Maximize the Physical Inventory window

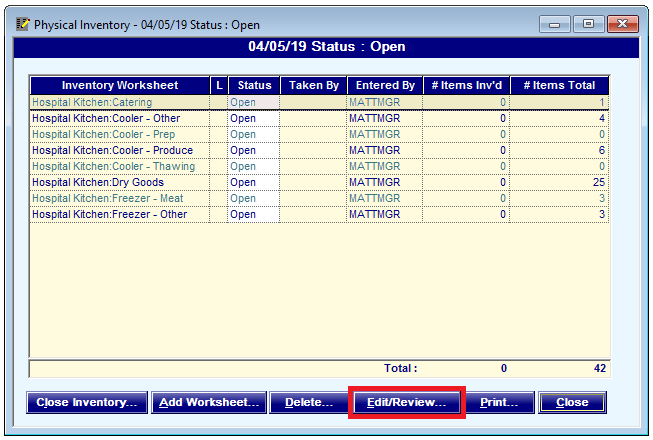click(x=588, y=23)
